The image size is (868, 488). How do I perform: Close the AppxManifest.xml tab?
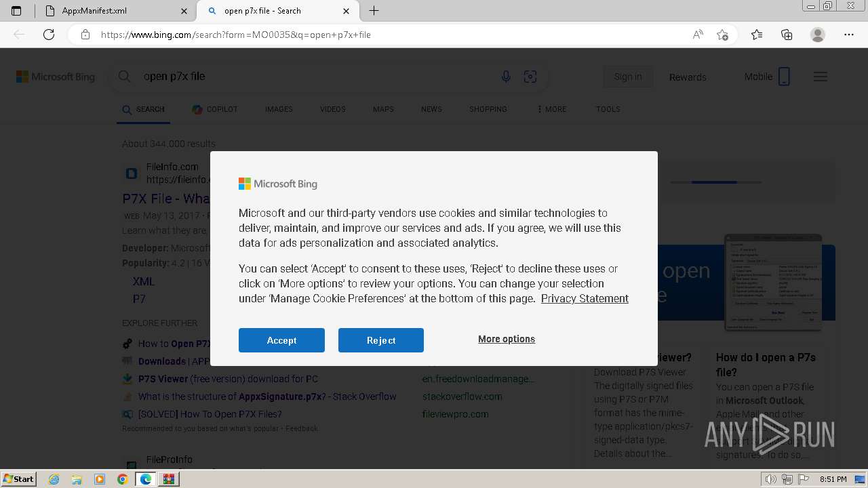[184, 11]
